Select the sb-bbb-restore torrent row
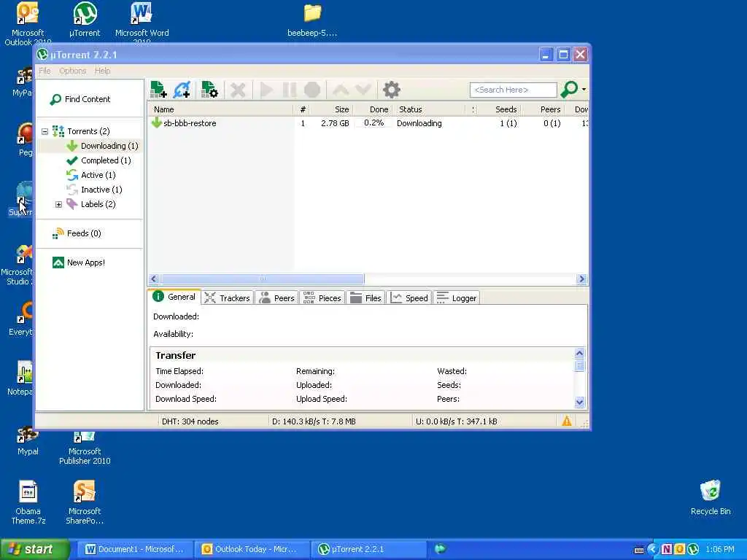The width and height of the screenshot is (747, 560). [368, 123]
